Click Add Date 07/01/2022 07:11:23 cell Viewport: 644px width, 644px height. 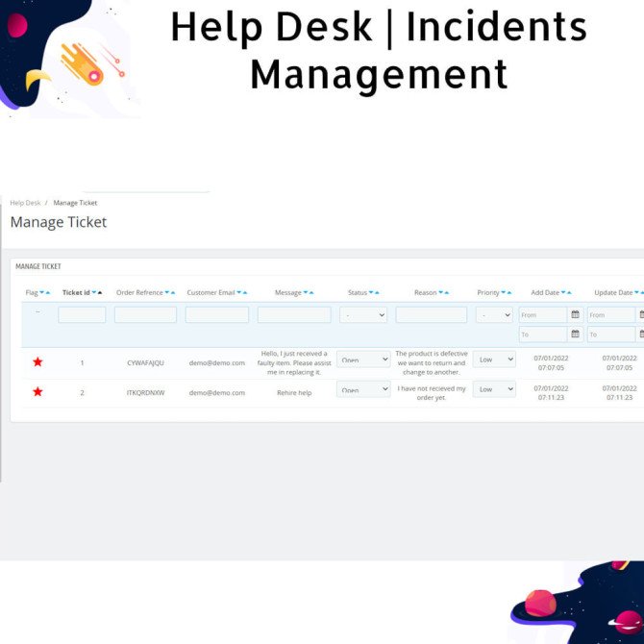point(551,392)
